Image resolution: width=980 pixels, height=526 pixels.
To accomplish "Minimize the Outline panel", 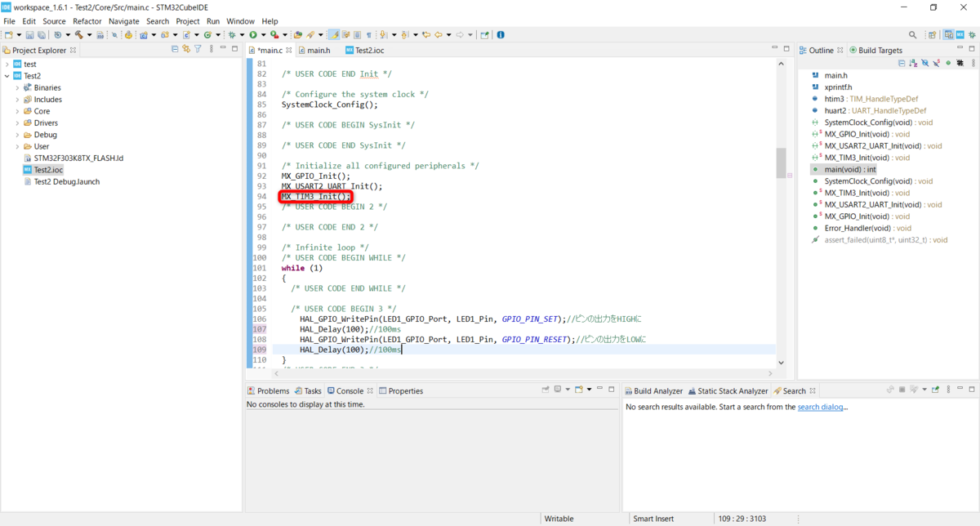I will coord(960,47).
